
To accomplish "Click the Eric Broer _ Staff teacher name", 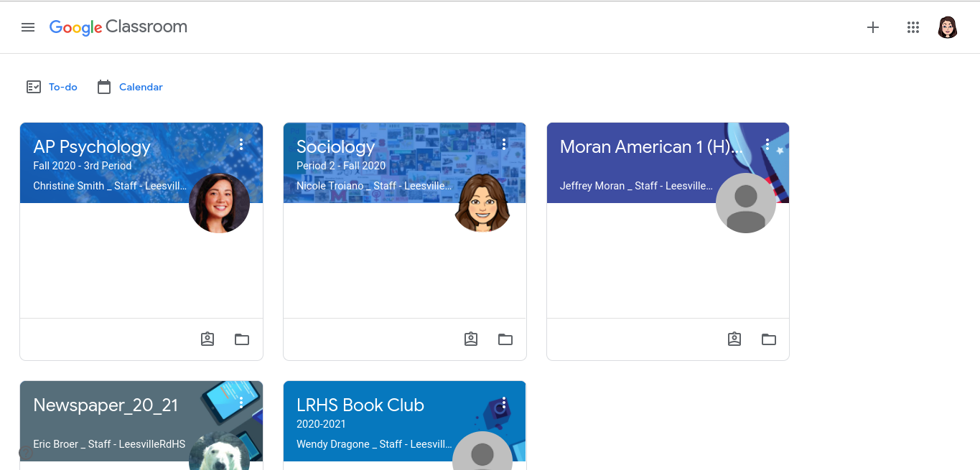I will [109, 444].
